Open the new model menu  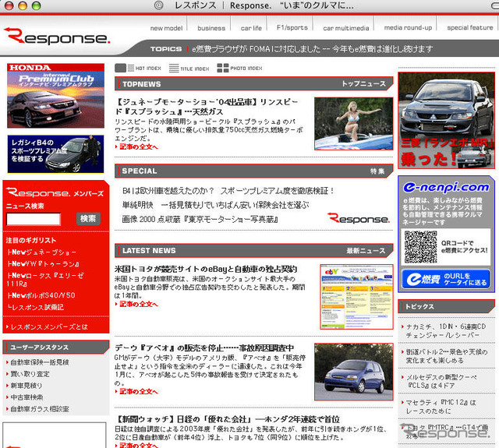pyautogui.click(x=166, y=28)
